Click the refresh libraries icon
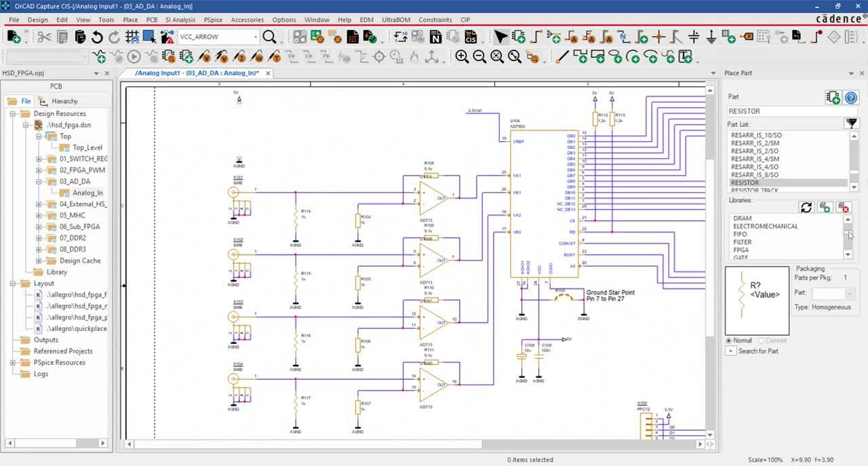Viewport: 868px width, 466px height. 806,208
